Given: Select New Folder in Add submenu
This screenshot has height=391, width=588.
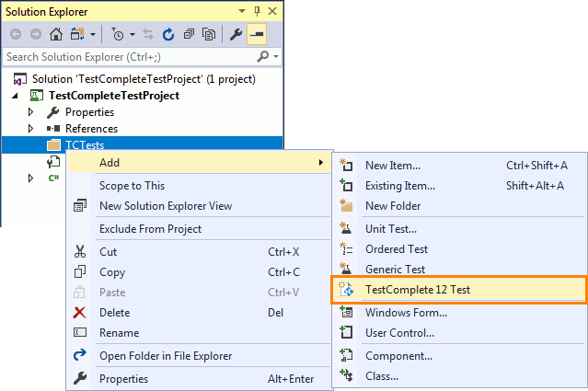Looking at the screenshot, I should tap(393, 206).
